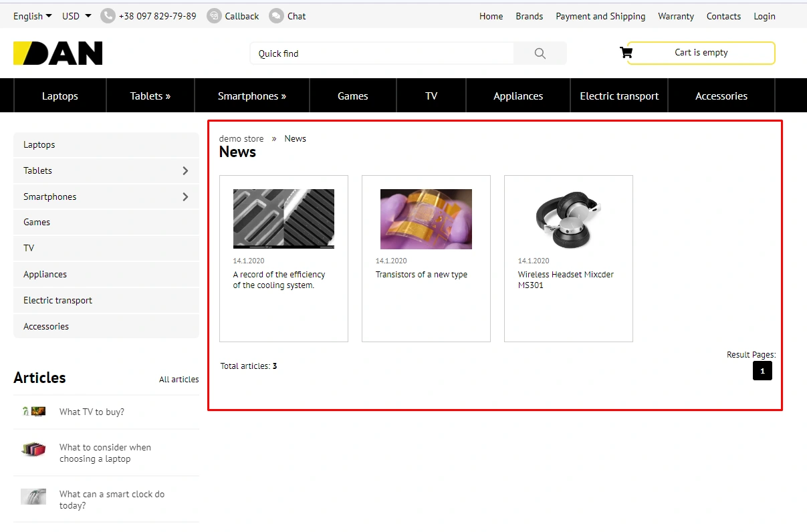Click the magnifying glass search icon
Image resolution: width=807 pixels, height=532 pixels.
point(540,53)
